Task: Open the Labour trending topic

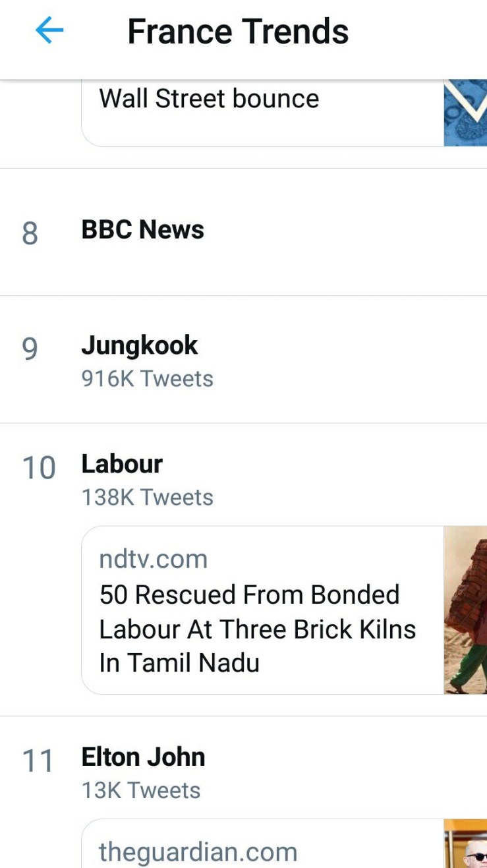Action: pyautogui.click(x=122, y=464)
